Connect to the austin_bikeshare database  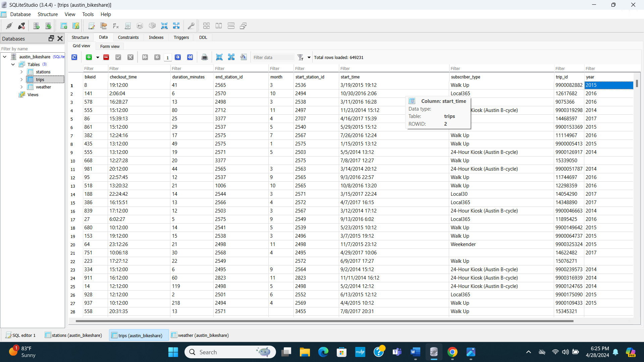(9, 25)
